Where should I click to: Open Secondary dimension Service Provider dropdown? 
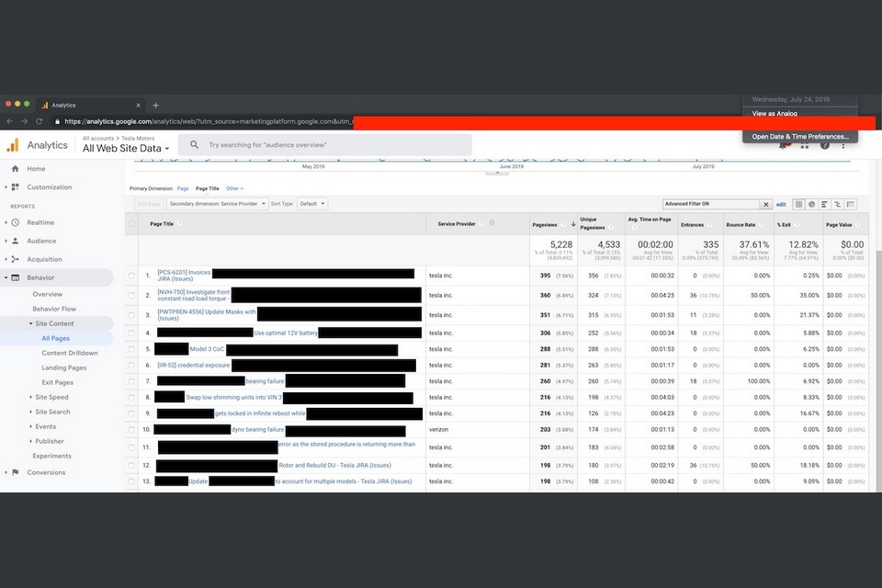tap(217, 204)
